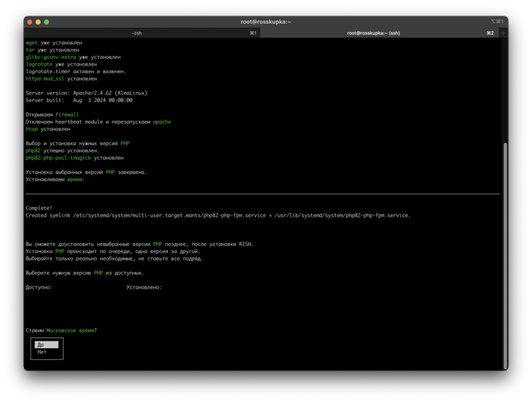Click the 'Устанавливаем время:' line
This screenshot has width=532, height=402.
pos(55,179)
